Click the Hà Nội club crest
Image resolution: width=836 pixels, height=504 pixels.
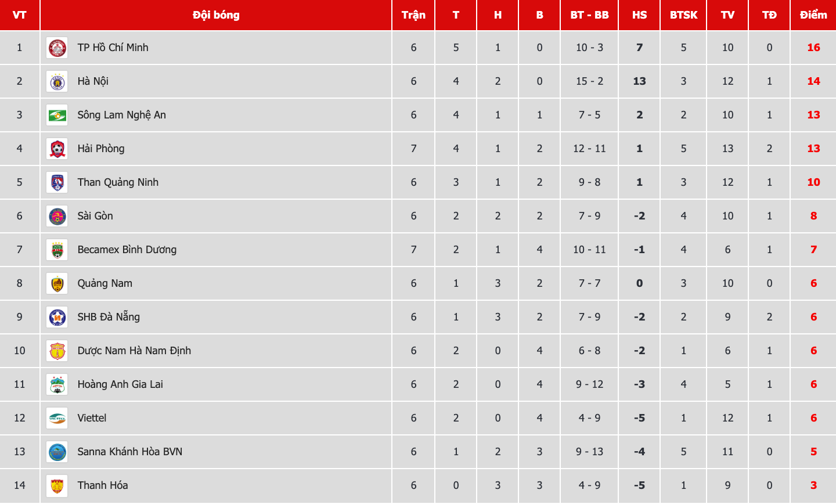click(x=57, y=81)
